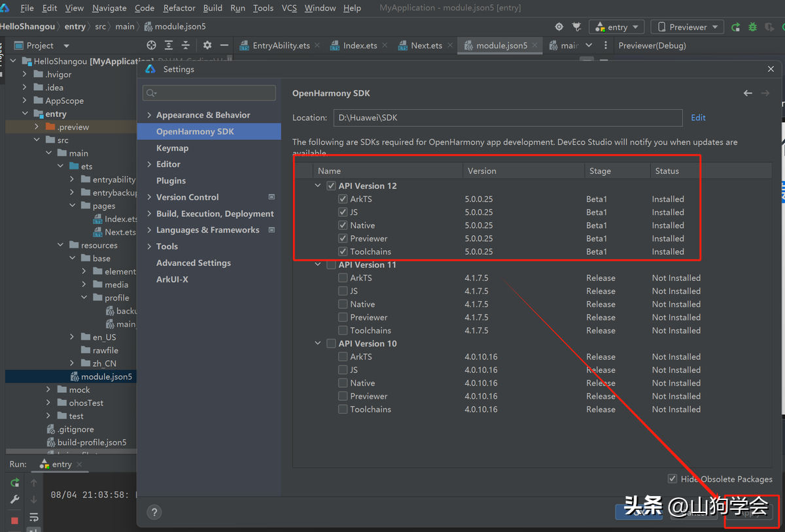Image resolution: width=785 pixels, height=532 pixels.
Task: Expand Build, Execution, Deployment section
Action: click(149, 214)
